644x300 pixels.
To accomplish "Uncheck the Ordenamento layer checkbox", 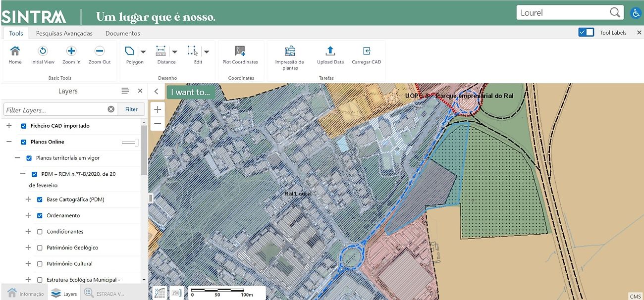I will click(40, 216).
